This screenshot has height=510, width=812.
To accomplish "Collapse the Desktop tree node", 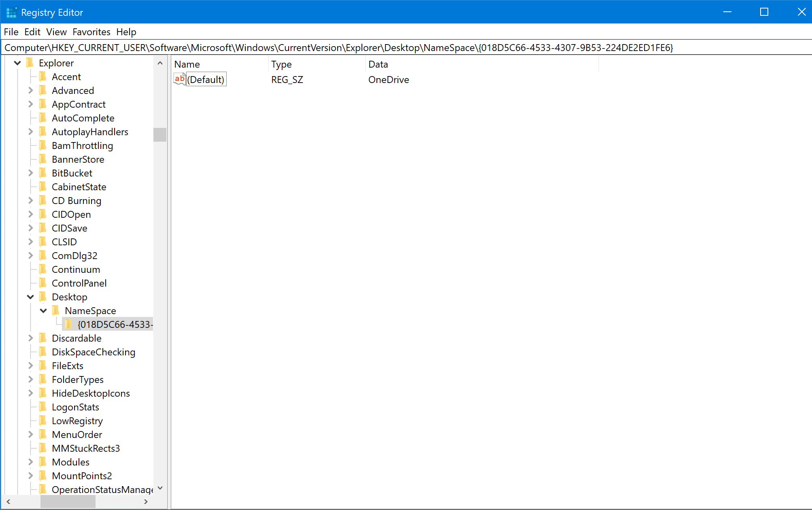I will (30, 297).
